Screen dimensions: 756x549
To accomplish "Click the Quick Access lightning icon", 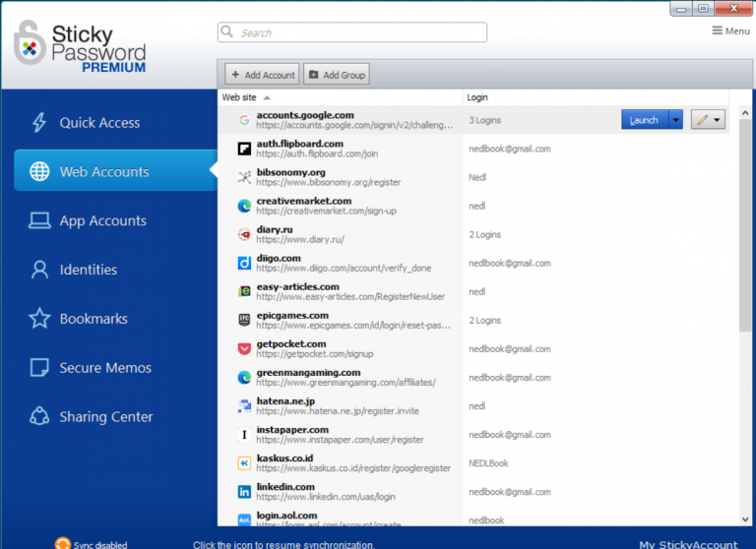I will pyautogui.click(x=39, y=122).
